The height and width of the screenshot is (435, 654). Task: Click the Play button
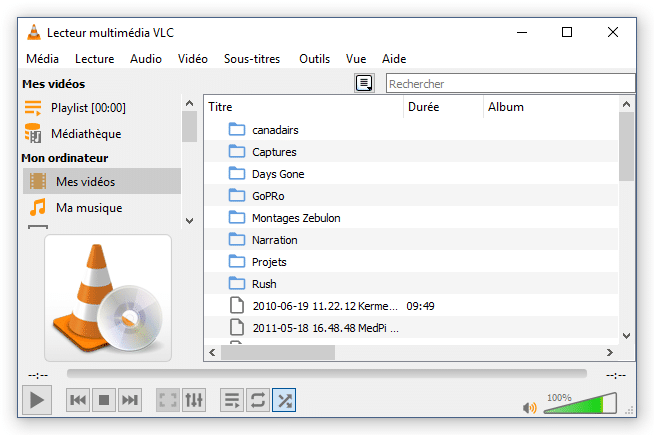pyautogui.click(x=37, y=400)
